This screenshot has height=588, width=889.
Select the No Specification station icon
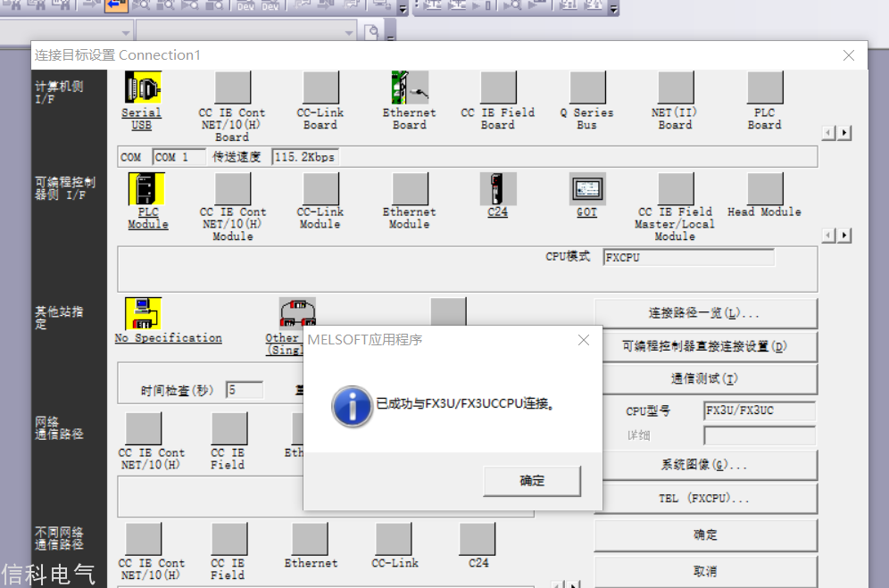pos(143,313)
